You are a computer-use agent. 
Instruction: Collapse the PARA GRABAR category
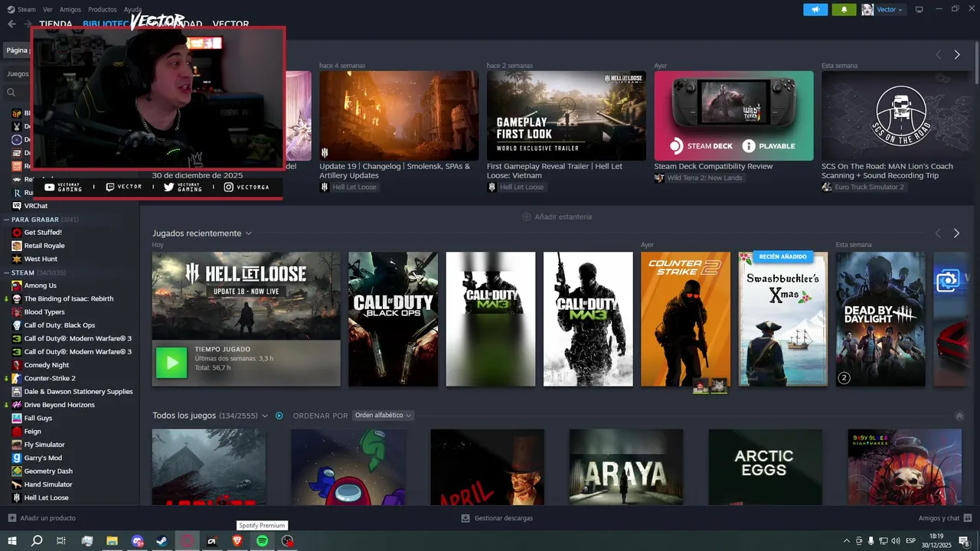coord(43,220)
